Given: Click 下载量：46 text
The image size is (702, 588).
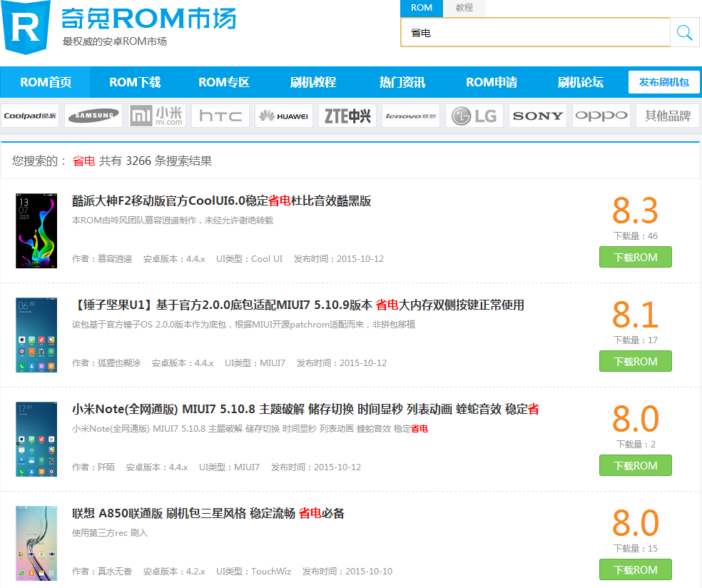Looking at the screenshot, I should [635, 236].
